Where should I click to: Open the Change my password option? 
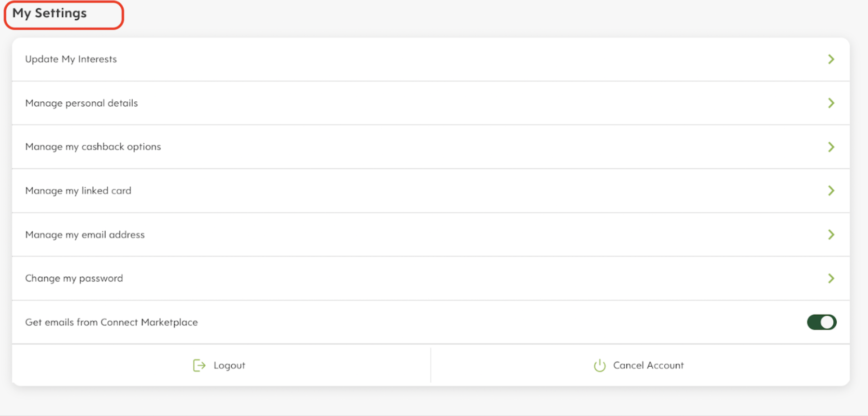click(x=74, y=278)
